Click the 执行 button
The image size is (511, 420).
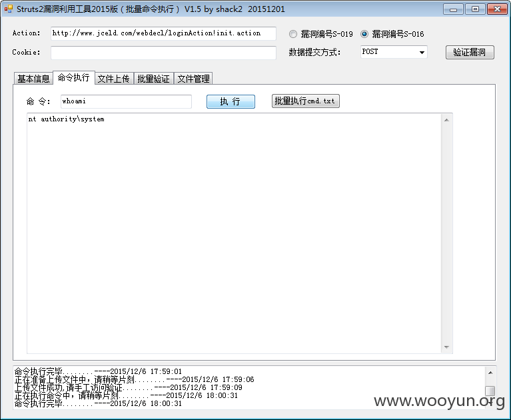[231, 101]
